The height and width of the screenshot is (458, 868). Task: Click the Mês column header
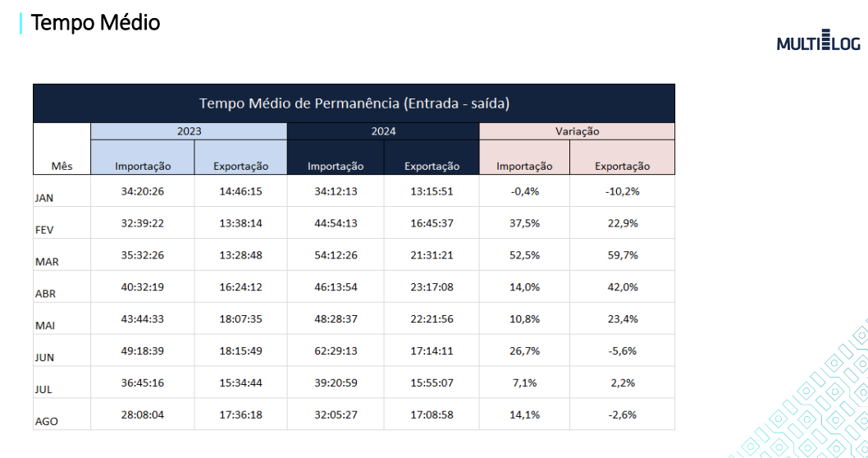[62, 166]
